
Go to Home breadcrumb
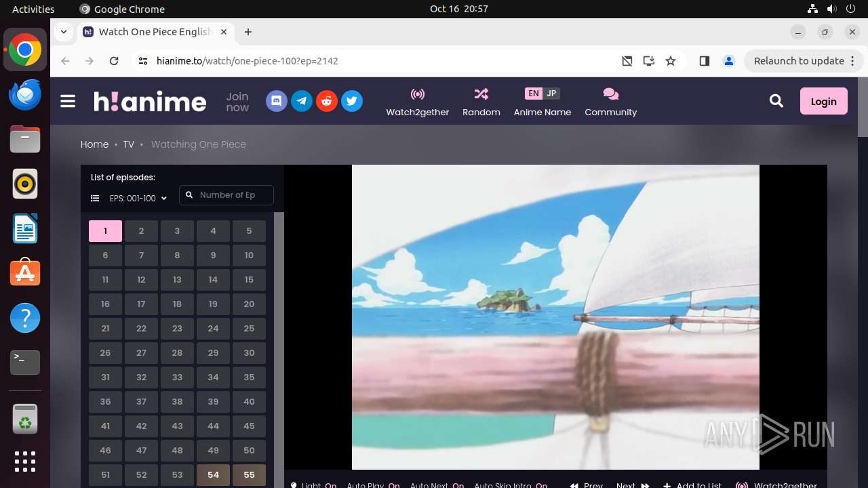click(x=94, y=144)
